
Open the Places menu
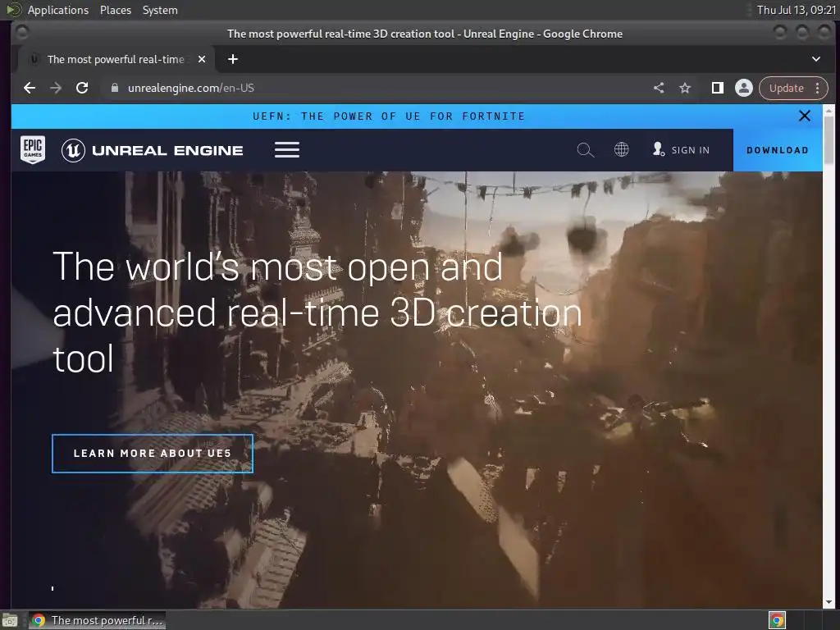(116, 10)
